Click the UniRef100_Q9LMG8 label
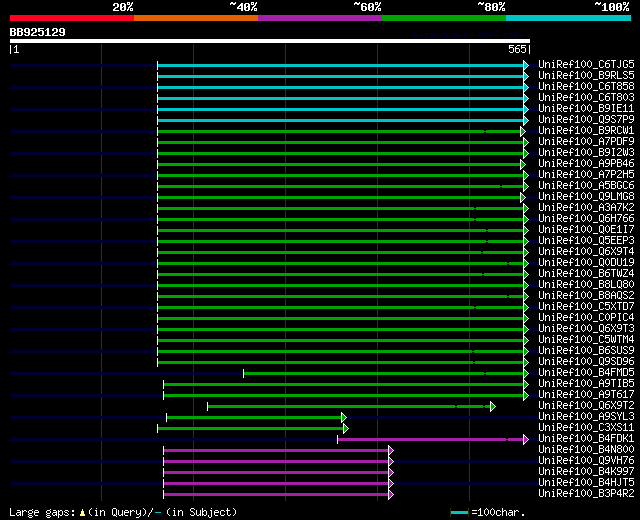Image resolution: width=640 pixels, height=520 pixels. tap(586, 197)
